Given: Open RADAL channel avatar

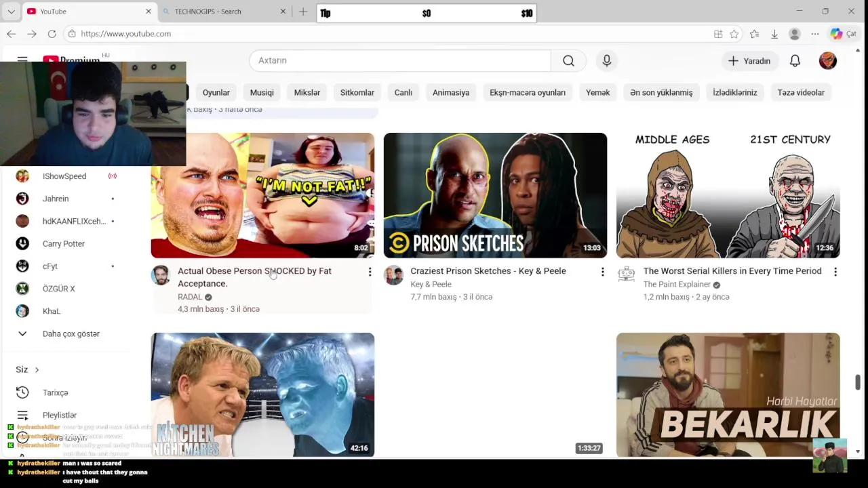Looking at the screenshot, I should pos(161,275).
